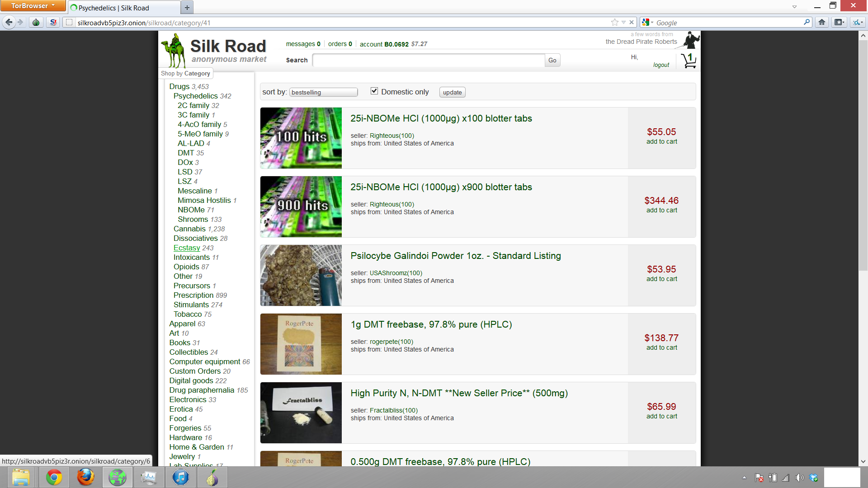Toggle the Domestic only checkbox
Screen dimensions: 868x488
(374, 91)
